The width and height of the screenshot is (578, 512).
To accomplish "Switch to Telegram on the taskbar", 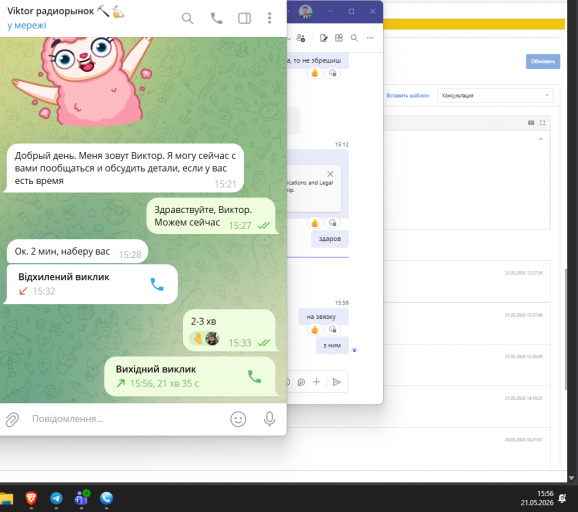I will (56, 498).
